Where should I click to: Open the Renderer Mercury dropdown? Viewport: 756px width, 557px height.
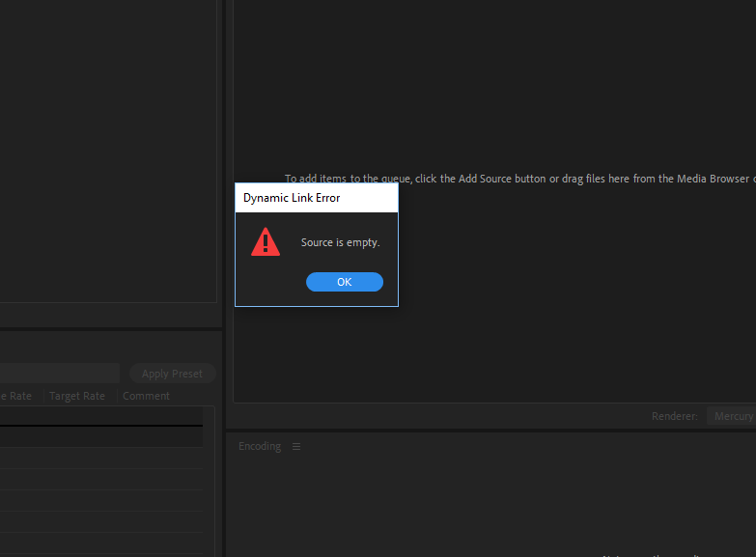[x=731, y=416]
